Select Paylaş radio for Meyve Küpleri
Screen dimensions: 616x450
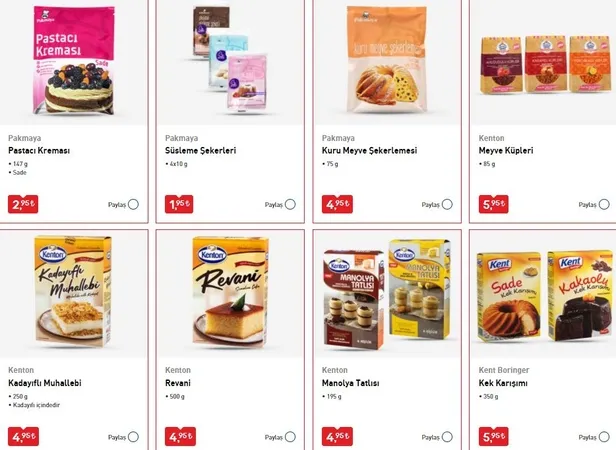point(604,204)
